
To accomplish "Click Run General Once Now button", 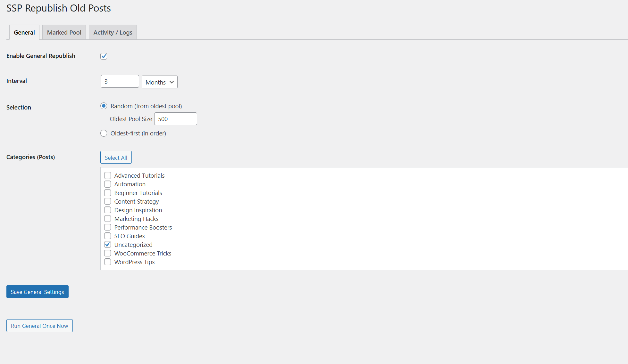I will point(39,326).
